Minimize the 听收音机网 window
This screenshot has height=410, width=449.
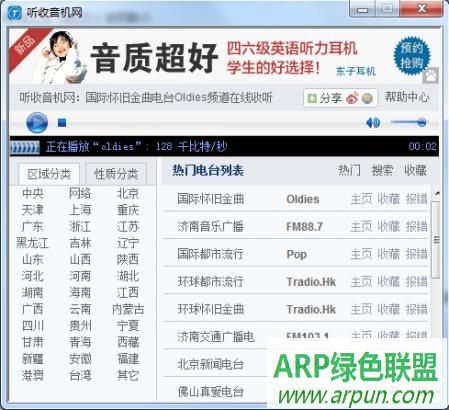click(x=362, y=9)
